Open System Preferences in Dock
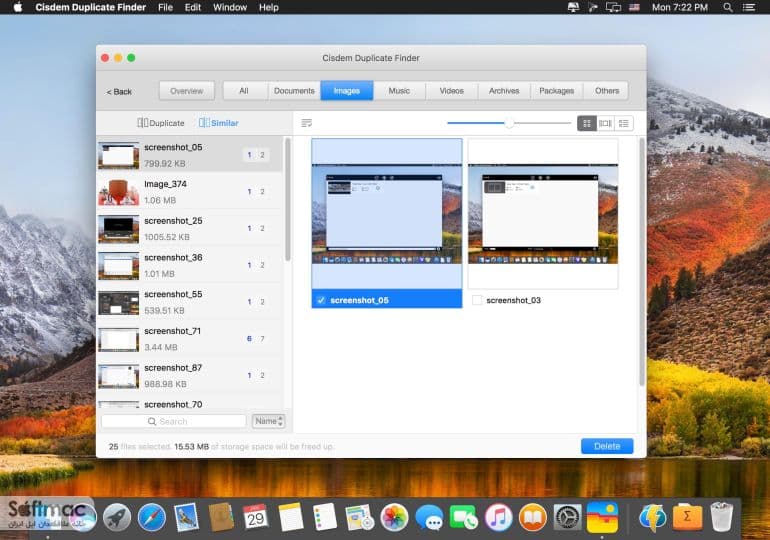 tap(568, 517)
